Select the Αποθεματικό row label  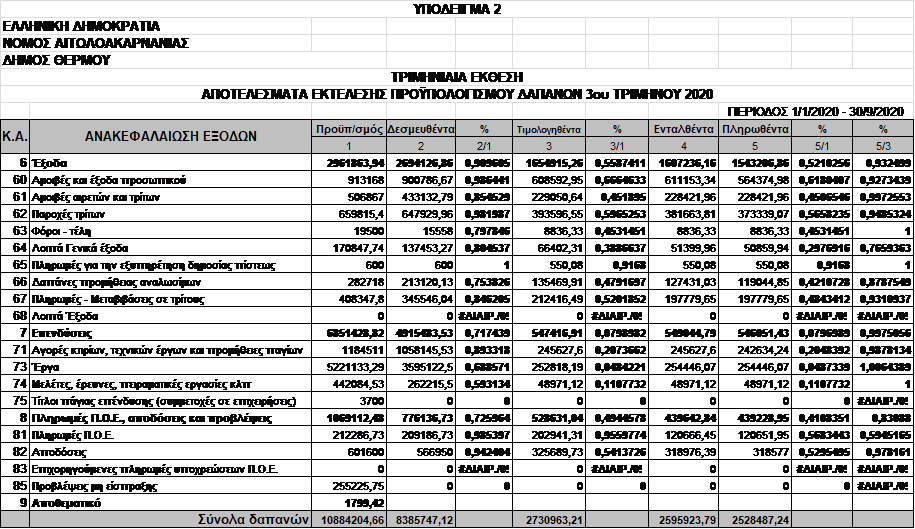[x=68, y=502]
